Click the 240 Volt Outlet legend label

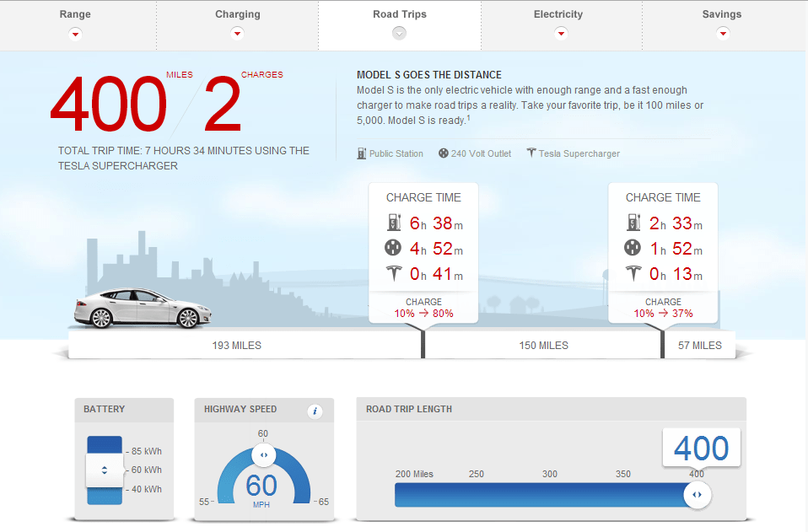pyautogui.click(x=482, y=153)
